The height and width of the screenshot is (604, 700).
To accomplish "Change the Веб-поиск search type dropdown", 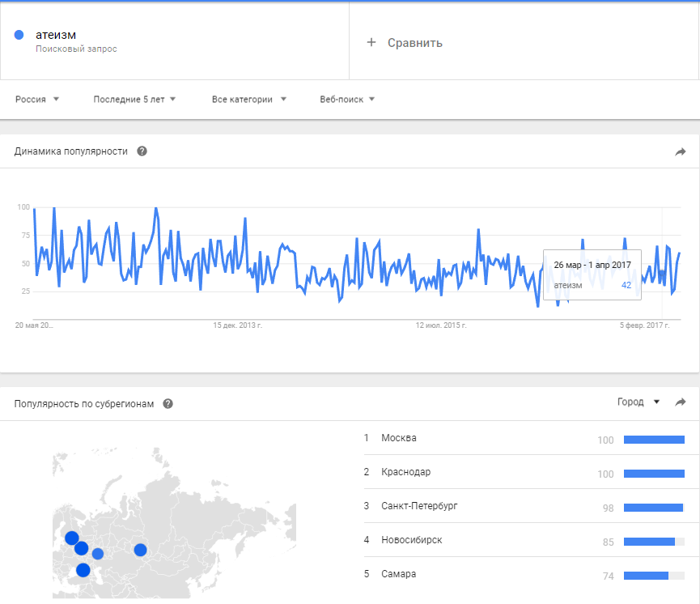I will point(347,100).
